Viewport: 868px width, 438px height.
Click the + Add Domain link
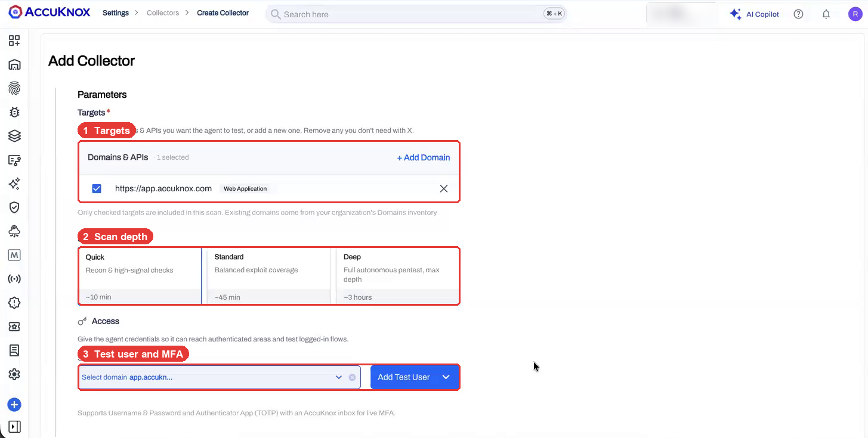(424, 158)
